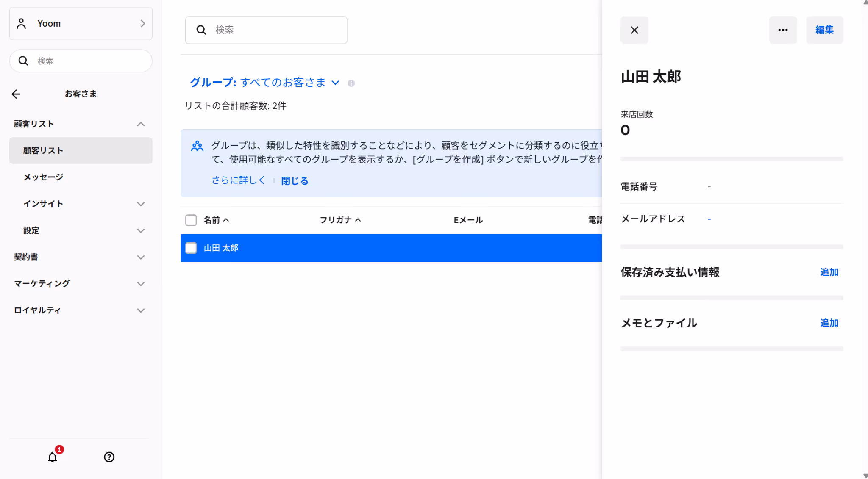Close the customer detail panel with X

pos(634,30)
